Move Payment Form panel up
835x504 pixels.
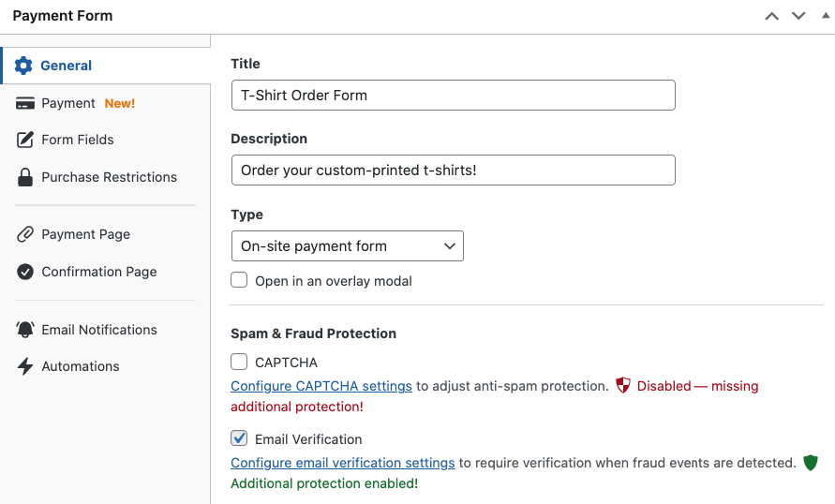771,16
